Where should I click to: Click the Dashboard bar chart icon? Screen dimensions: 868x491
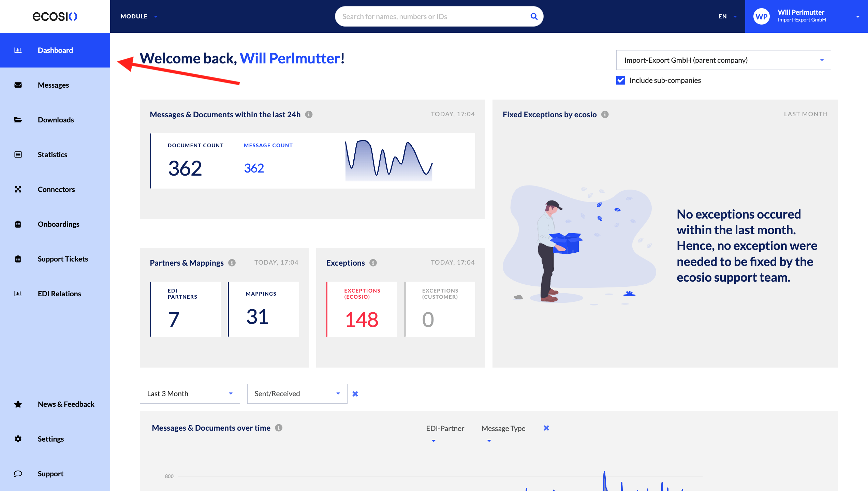point(18,50)
